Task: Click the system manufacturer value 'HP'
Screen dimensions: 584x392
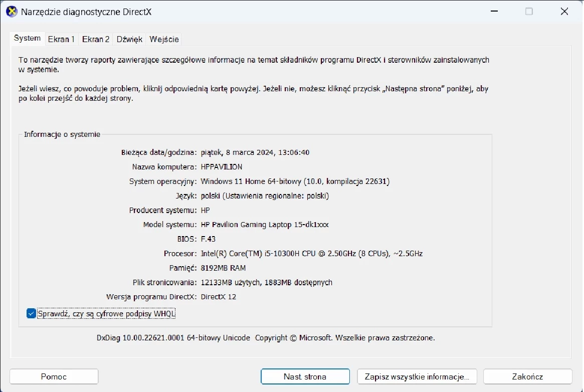Action: coord(205,211)
